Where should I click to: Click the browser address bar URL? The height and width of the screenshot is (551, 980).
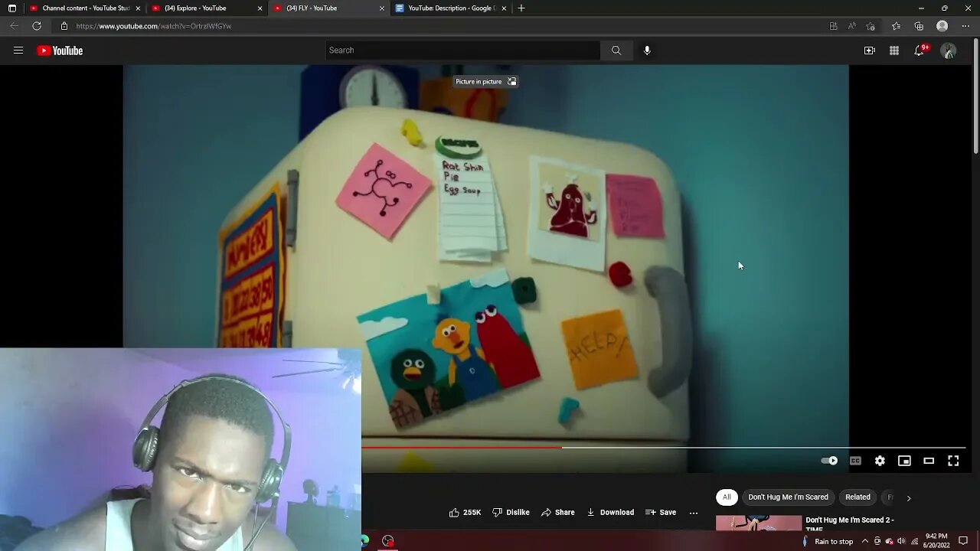pos(153,26)
